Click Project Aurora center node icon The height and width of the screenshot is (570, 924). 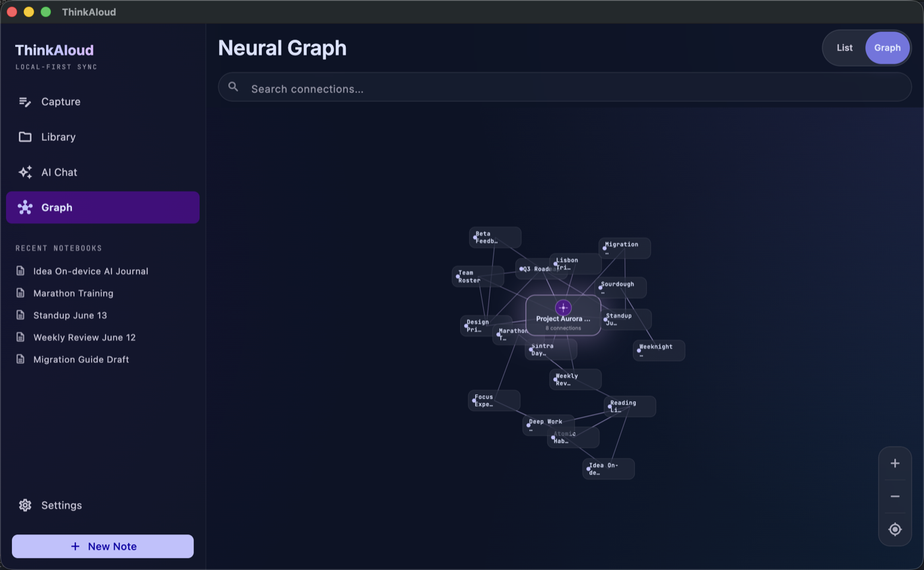563,308
